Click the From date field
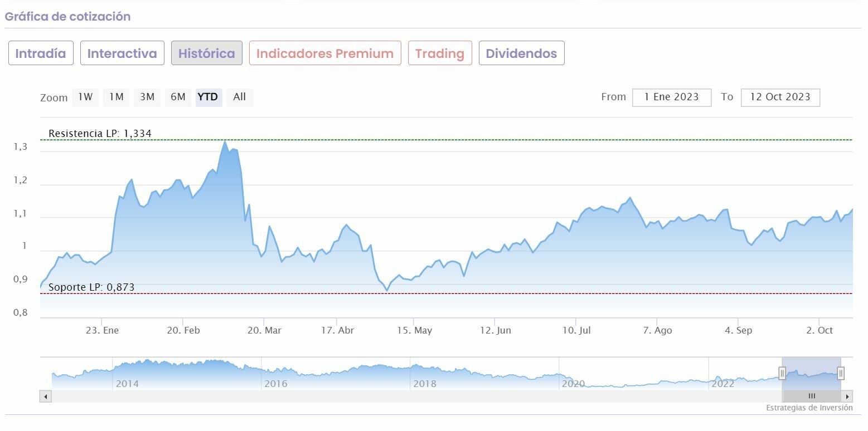This screenshot has height=431, width=868. point(672,97)
